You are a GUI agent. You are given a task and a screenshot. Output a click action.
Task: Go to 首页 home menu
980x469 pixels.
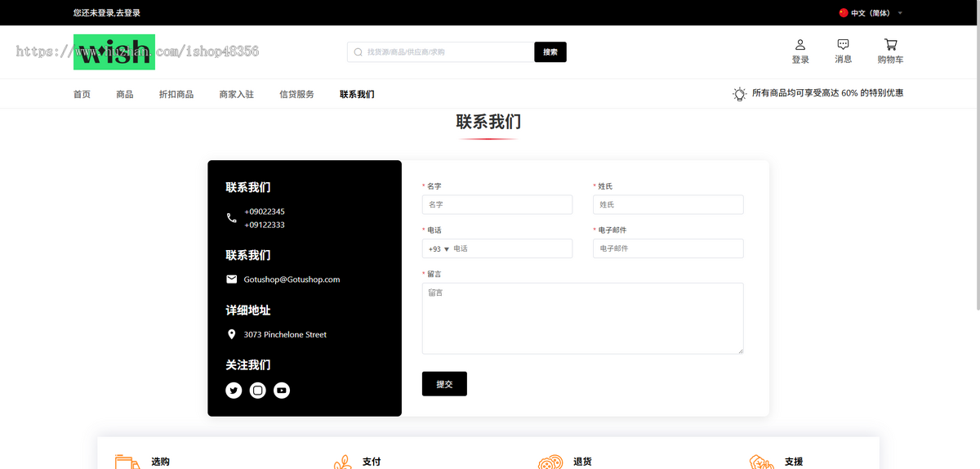[x=82, y=94]
